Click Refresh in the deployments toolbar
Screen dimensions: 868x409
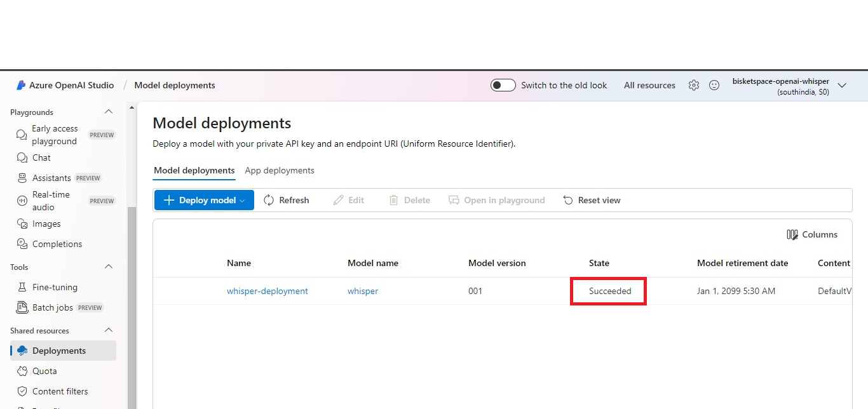[x=287, y=200]
